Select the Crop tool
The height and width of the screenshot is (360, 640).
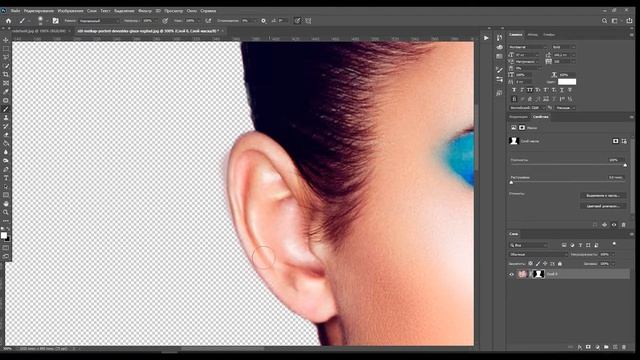(x=6, y=74)
